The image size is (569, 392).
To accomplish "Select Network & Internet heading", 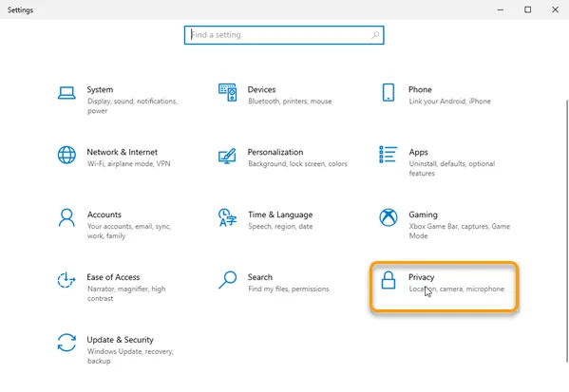I will coord(122,152).
